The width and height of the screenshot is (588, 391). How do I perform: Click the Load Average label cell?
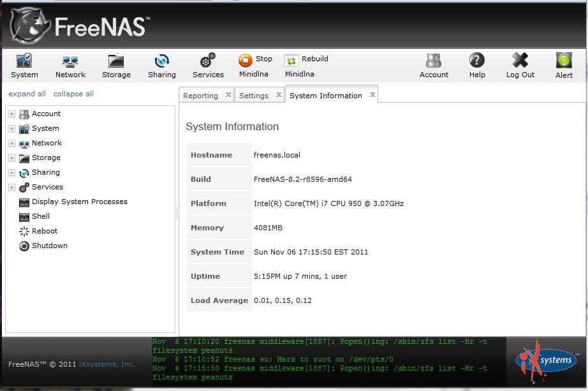point(219,300)
